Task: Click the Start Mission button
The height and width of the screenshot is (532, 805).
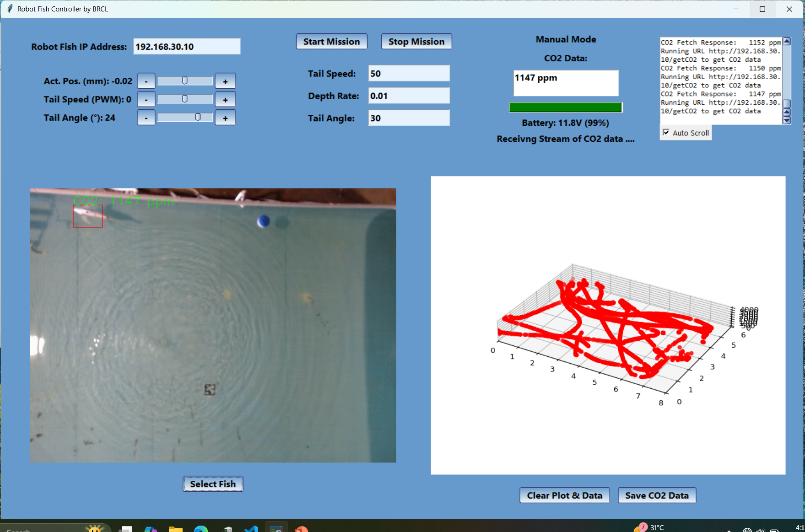Action: tap(331, 42)
